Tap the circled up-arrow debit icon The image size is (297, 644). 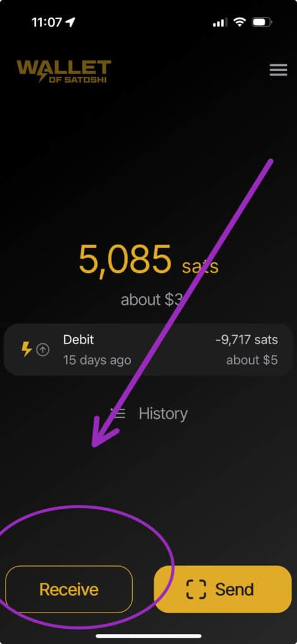point(43,350)
